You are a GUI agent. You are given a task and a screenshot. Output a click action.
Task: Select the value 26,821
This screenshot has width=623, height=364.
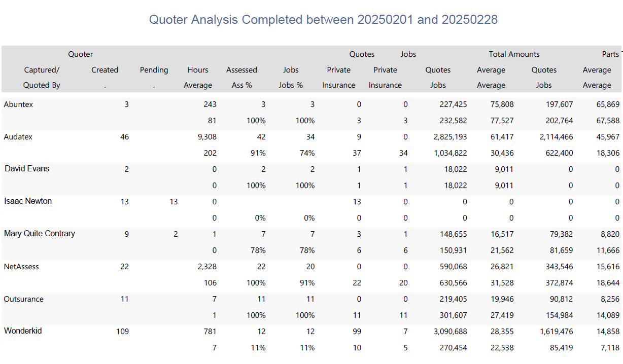502,267
